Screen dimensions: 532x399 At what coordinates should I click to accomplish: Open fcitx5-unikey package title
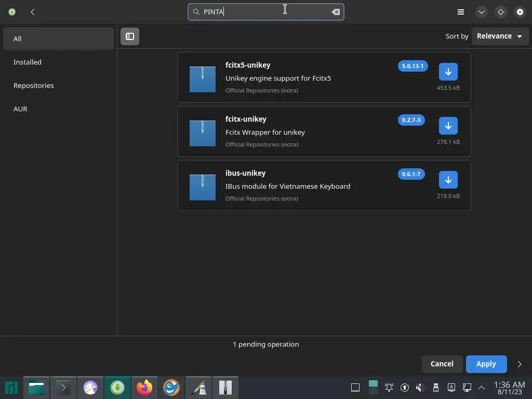coord(248,65)
